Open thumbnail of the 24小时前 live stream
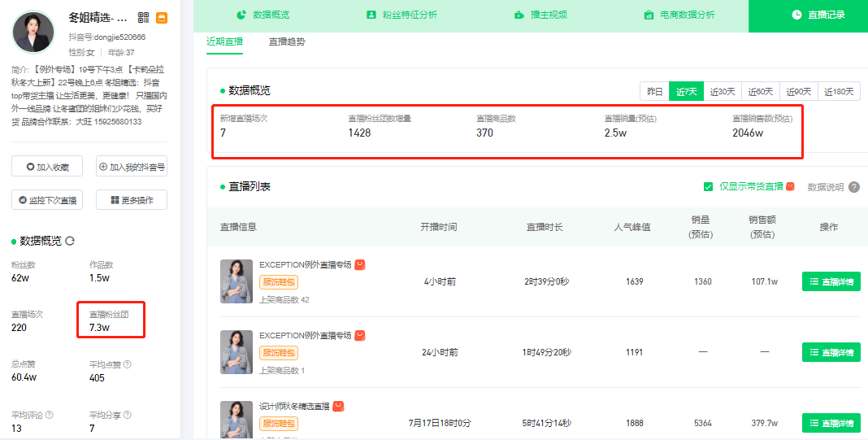This screenshot has height=440, width=868. [x=237, y=352]
